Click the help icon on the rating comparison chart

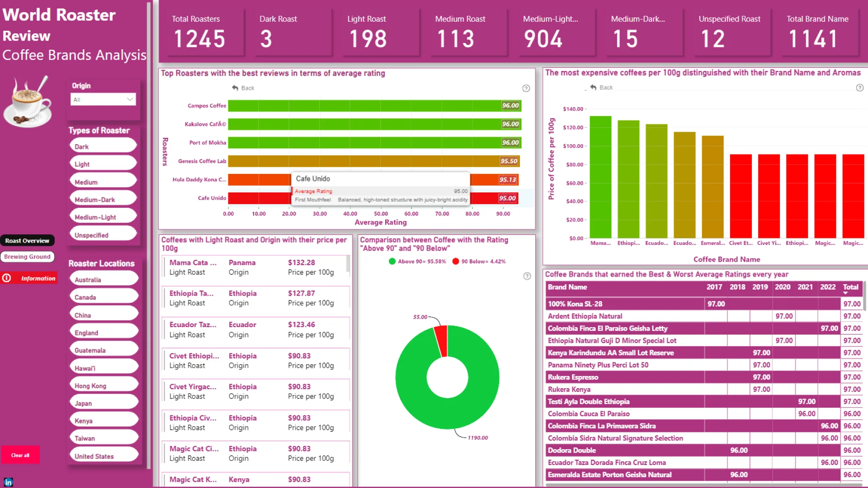pyautogui.click(x=527, y=276)
